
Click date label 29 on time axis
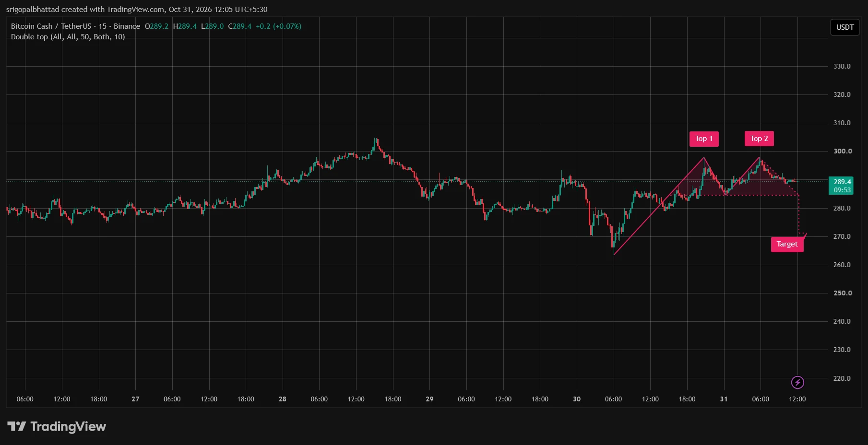tap(429, 399)
